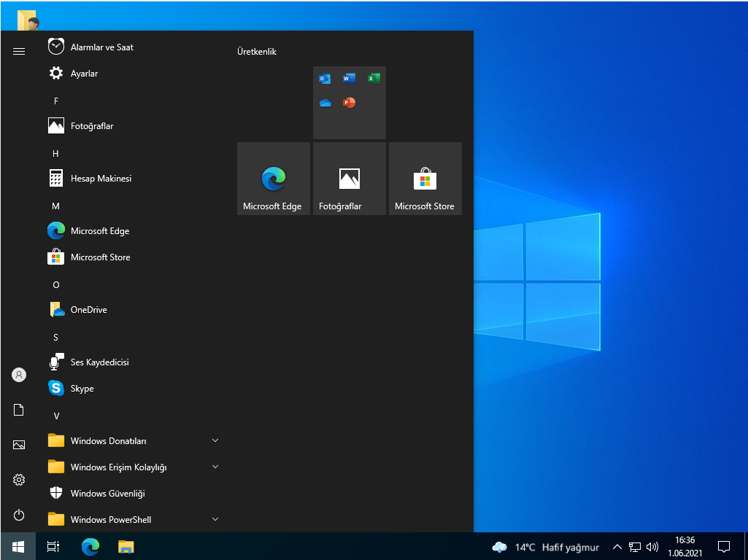Open volume icon in system tray
748x560 pixels.
[652, 547]
